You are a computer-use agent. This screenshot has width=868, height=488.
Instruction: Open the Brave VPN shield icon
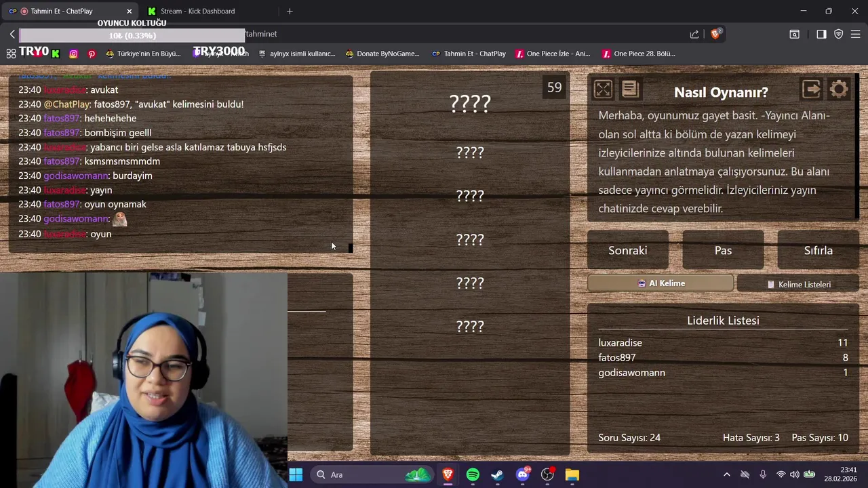[838, 34]
